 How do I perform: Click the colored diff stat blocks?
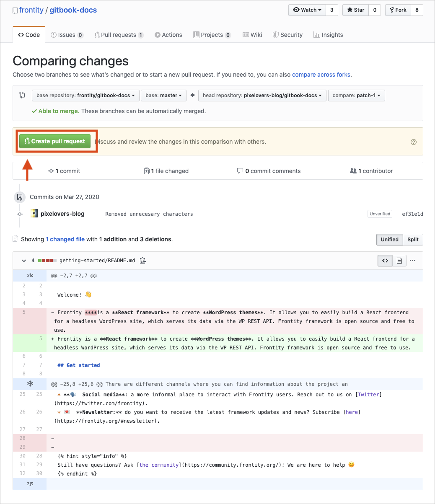click(47, 260)
